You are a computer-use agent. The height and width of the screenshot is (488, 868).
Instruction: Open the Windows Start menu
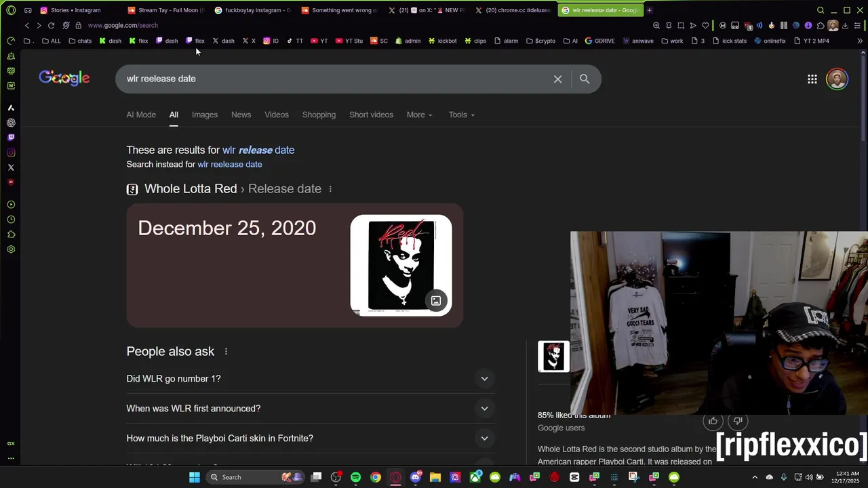click(195, 477)
